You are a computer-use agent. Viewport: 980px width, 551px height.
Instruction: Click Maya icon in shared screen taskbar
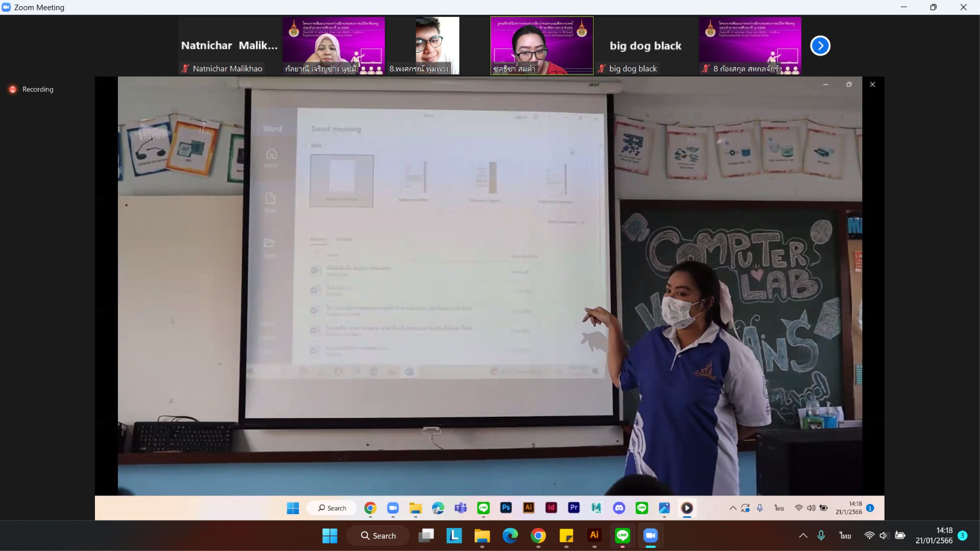pos(596,508)
